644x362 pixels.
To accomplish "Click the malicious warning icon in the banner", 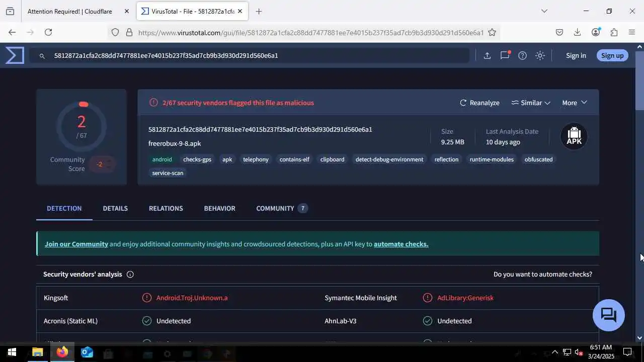I will (x=153, y=103).
